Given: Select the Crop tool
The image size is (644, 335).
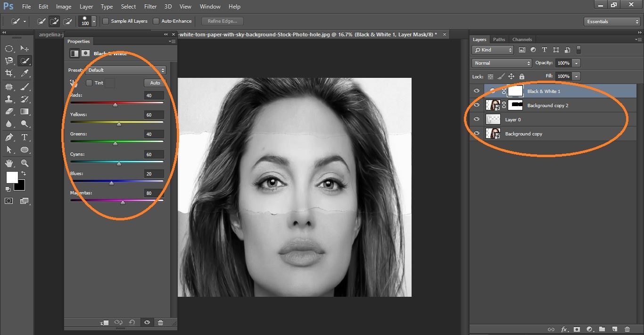Looking at the screenshot, I should pyautogui.click(x=9, y=73).
